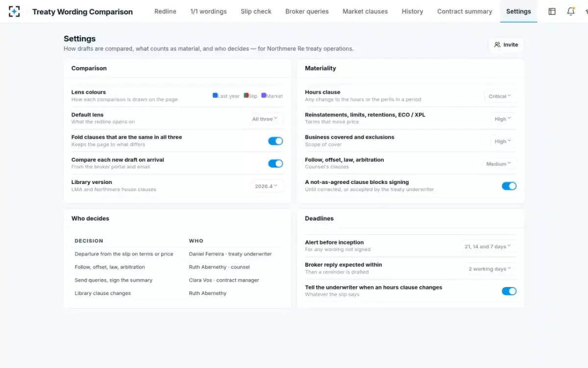Click the 'Deadlines' card heading
Screen dimensions: 588x368
pyautogui.click(x=319, y=218)
